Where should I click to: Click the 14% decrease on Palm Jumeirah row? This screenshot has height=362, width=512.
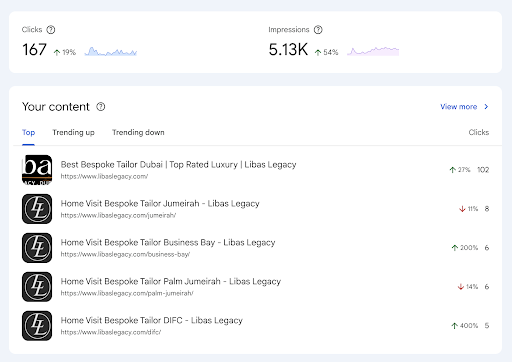pos(468,287)
